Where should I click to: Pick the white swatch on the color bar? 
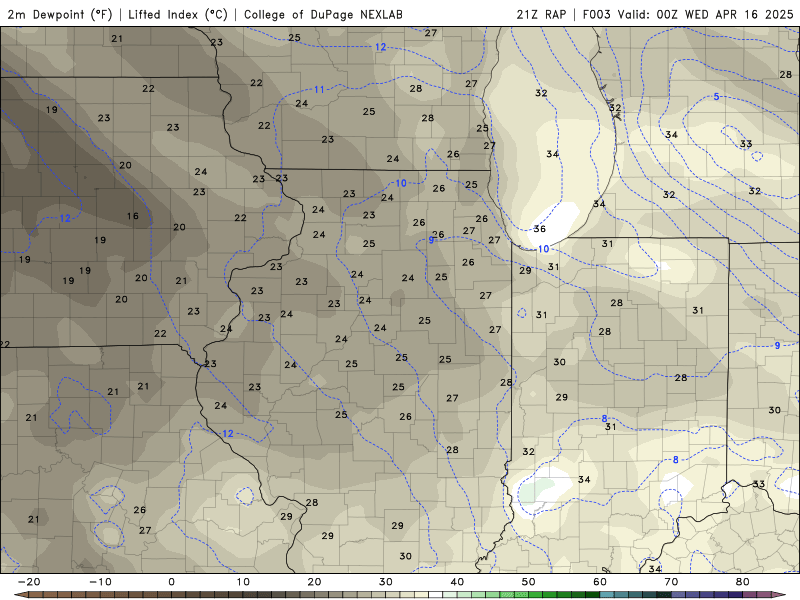tap(435, 595)
